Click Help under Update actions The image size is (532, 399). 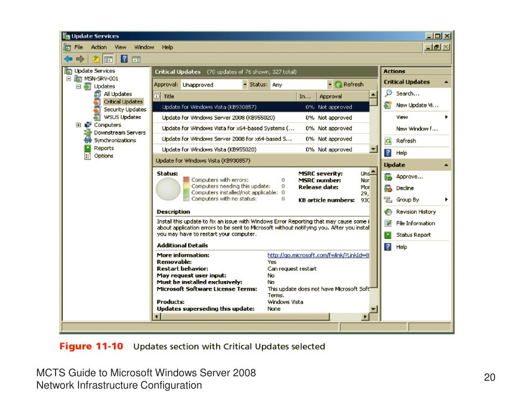(402, 247)
